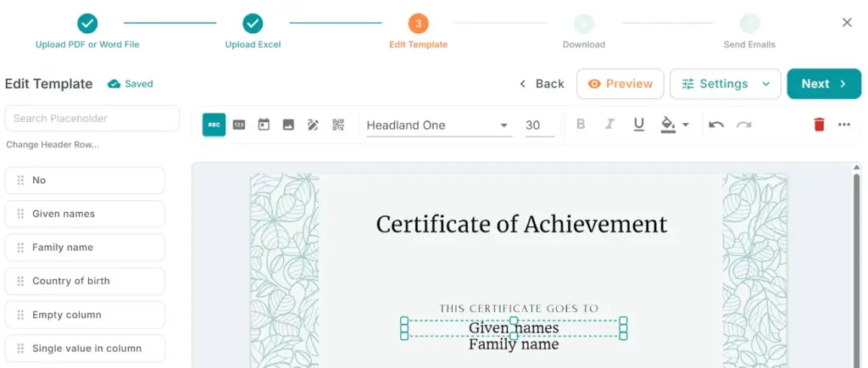Screen dimensions: 868x368
Task: Delete the selected element with trash icon
Action: click(x=819, y=125)
